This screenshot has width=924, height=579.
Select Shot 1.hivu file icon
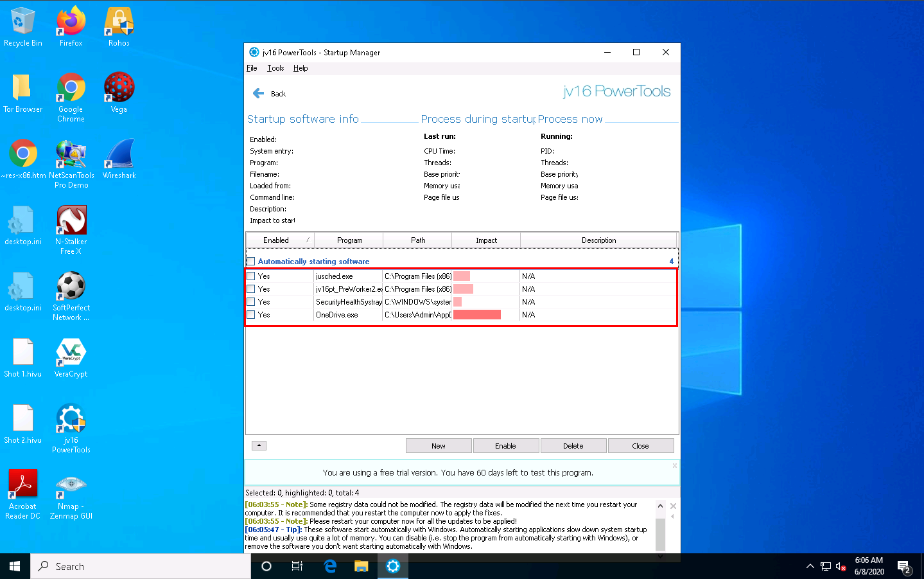[x=23, y=358]
